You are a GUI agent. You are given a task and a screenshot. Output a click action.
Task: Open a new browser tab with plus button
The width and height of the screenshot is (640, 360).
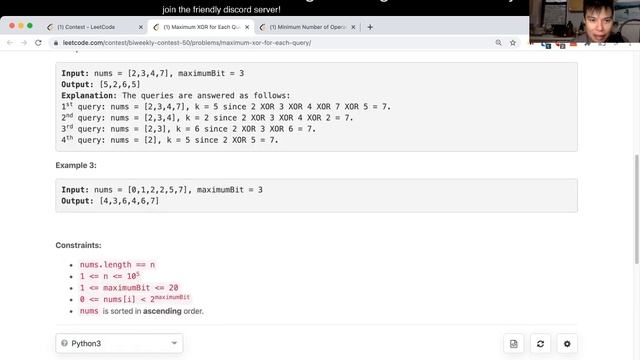tap(370, 27)
